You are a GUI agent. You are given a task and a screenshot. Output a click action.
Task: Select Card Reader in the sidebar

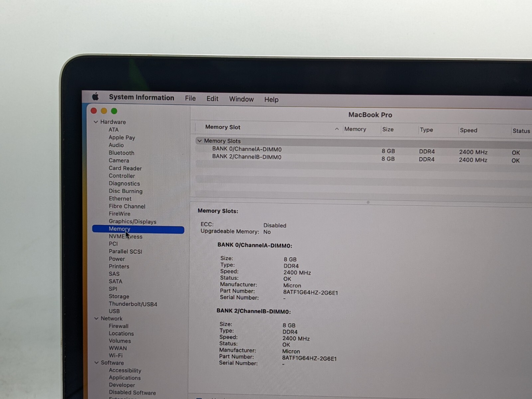click(x=125, y=168)
